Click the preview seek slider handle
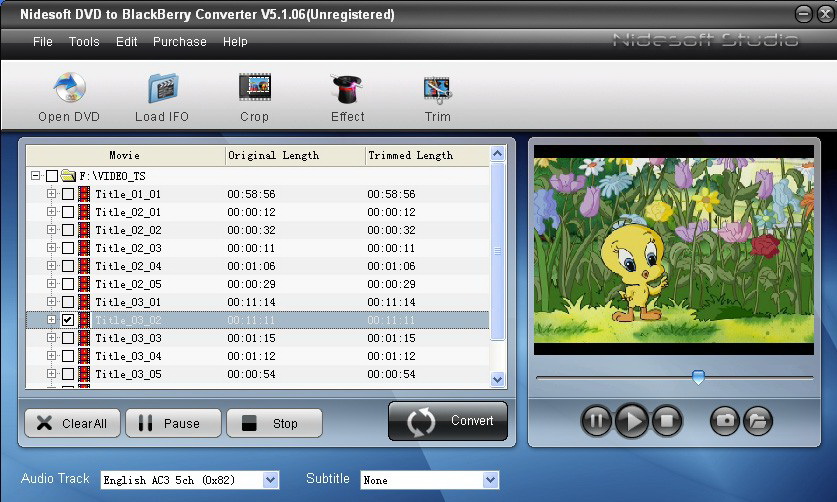837x502 pixels. 698,377
